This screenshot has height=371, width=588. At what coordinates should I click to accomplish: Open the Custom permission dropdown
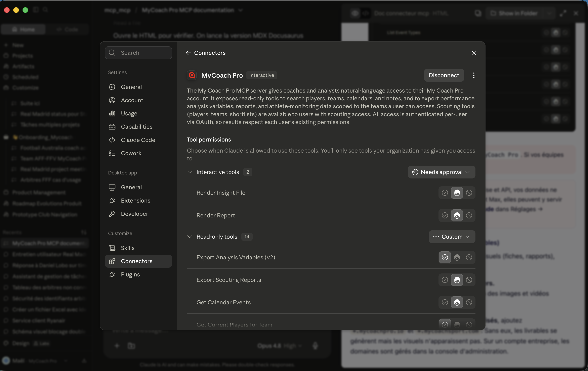(452, 237)
